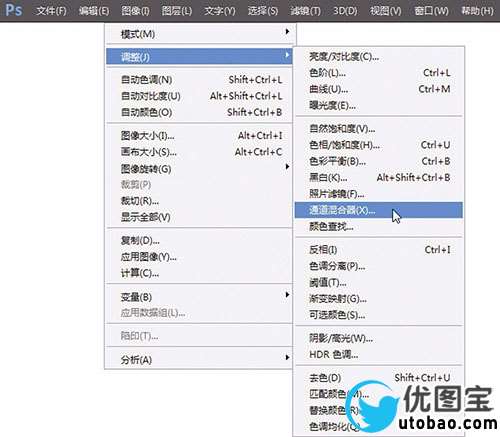Expand the 模式(M) submenu

tap(200, 34)
